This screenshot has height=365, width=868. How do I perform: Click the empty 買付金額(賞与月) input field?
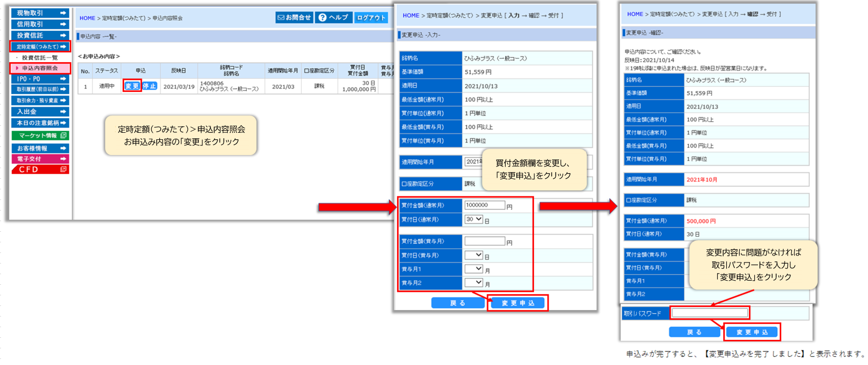tap(484, 241)
